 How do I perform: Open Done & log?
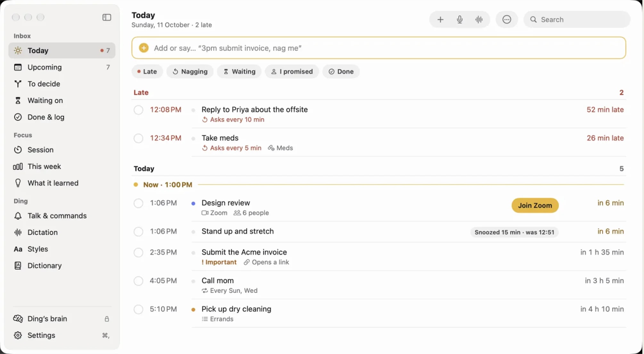[x=62, y=117]
